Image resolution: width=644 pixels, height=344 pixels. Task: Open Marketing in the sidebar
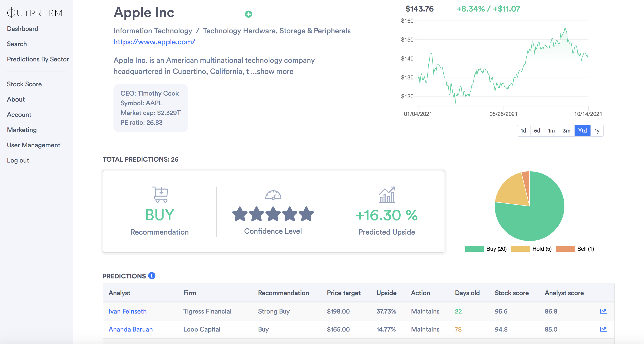22,130
